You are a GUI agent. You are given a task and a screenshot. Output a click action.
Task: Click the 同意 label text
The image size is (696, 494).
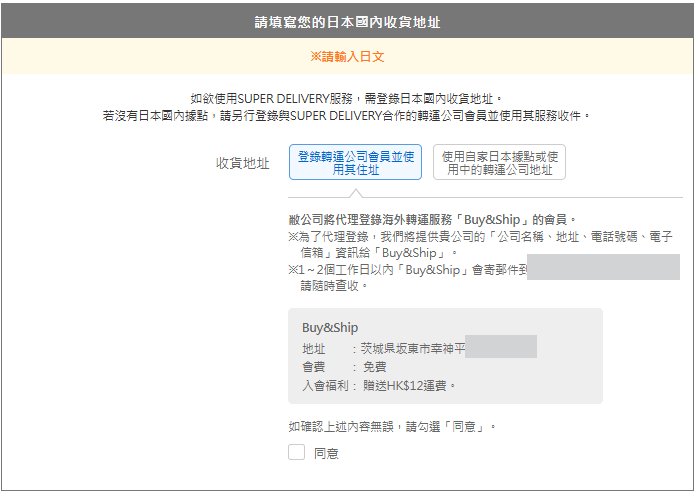tap(326, 454)
